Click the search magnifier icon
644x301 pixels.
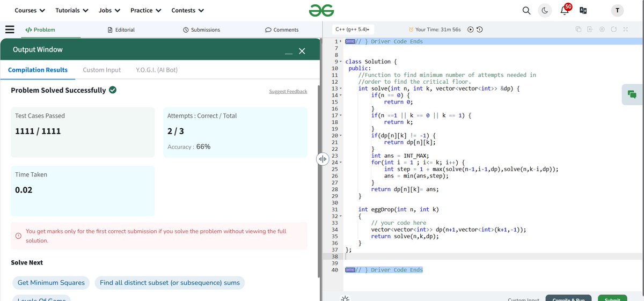(x=526, y=11)
